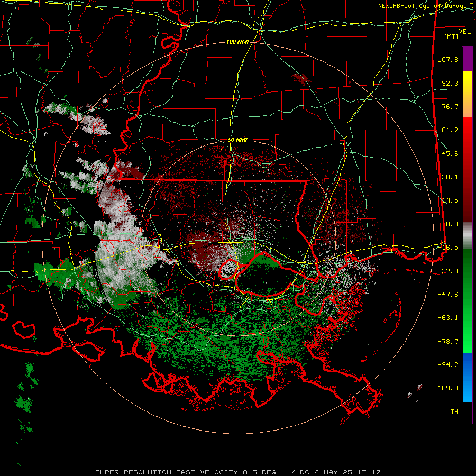Click the 92.3 legend value
This screenshot has width=476, height=476.
450,83
